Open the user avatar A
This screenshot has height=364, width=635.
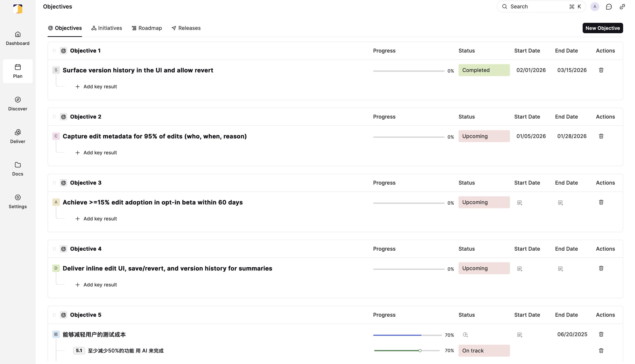595,7
